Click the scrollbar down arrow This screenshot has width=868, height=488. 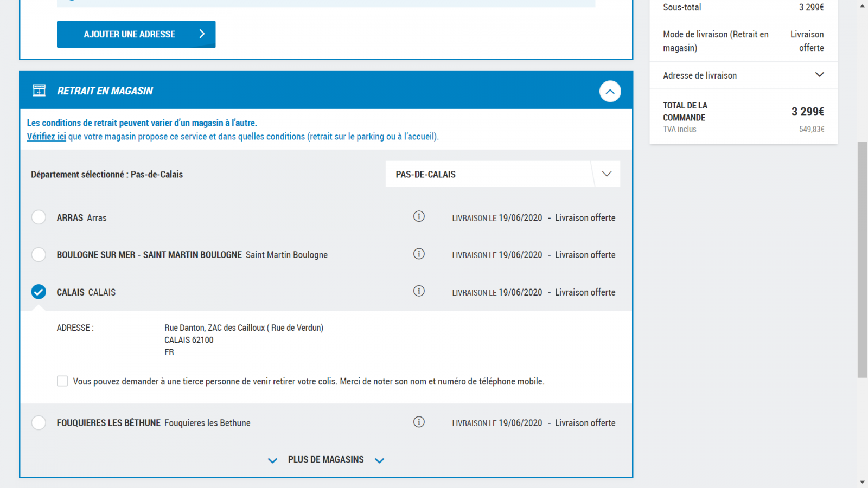coord(862,482)
